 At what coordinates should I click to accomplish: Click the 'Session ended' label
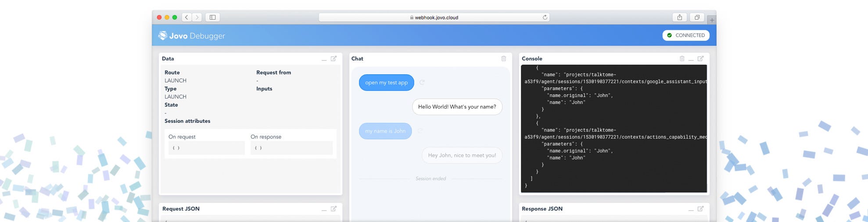click(430, 179)
